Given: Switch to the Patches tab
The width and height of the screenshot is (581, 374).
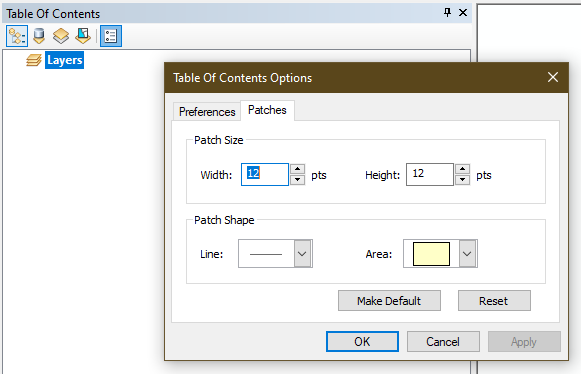Looking at the screenshot, I should [267, 110].
